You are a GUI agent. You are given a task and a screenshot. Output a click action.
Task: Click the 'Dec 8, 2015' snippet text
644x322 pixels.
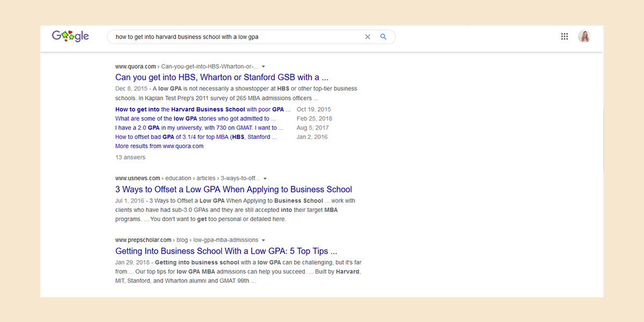point(132,89)
